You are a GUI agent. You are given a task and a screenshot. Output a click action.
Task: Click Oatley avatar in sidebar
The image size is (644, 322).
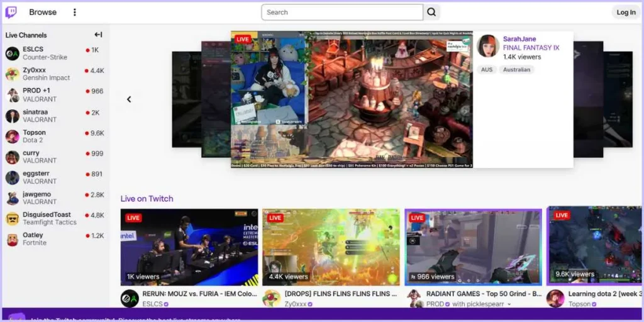[12, 239]
